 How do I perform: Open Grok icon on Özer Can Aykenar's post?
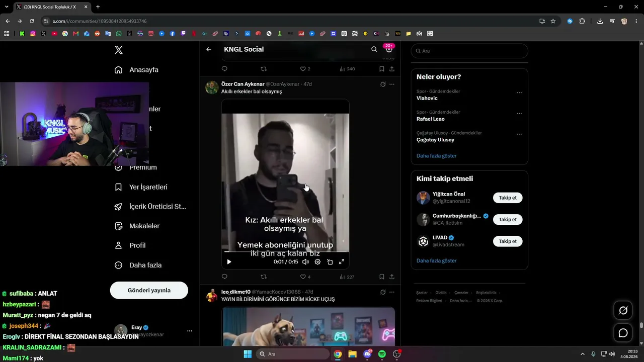point(383,84)
